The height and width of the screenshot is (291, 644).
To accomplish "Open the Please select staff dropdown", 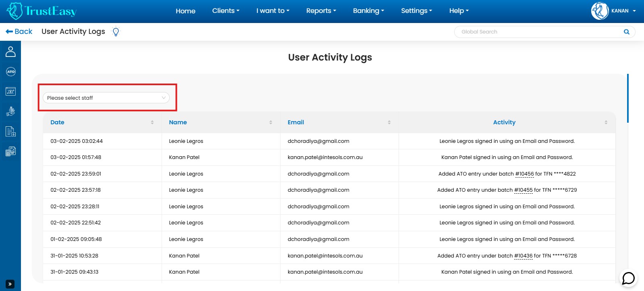I will tap(106, 98).
